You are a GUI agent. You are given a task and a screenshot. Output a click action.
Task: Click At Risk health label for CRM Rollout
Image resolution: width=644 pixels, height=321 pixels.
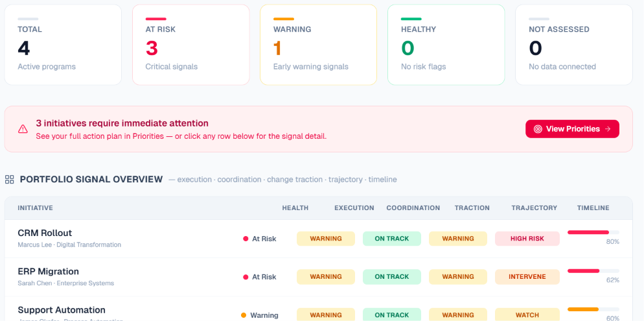click(264, 239)
